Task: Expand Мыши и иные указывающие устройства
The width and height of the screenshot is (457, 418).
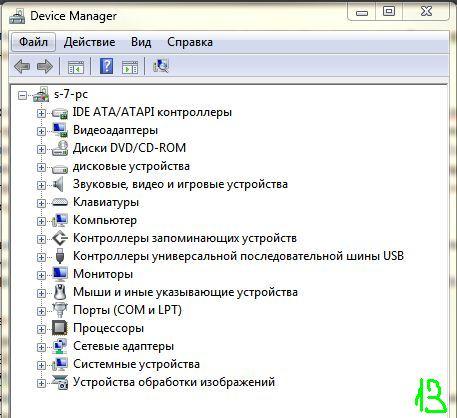Action: pyautogui.click(x=41, y=293)
